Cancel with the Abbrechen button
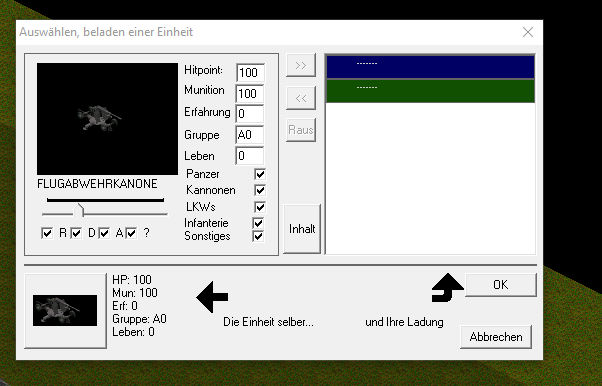Viewport: 602px width, 386px height. (496, 337)
